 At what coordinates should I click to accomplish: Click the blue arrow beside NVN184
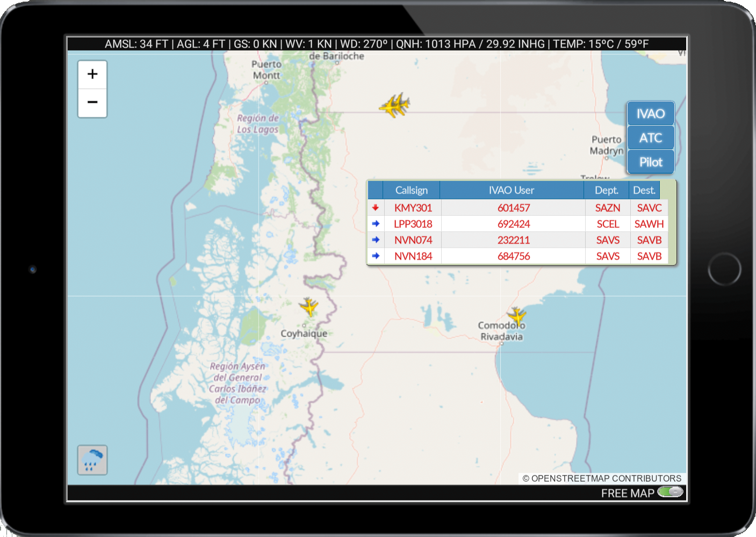pos(376,256)
